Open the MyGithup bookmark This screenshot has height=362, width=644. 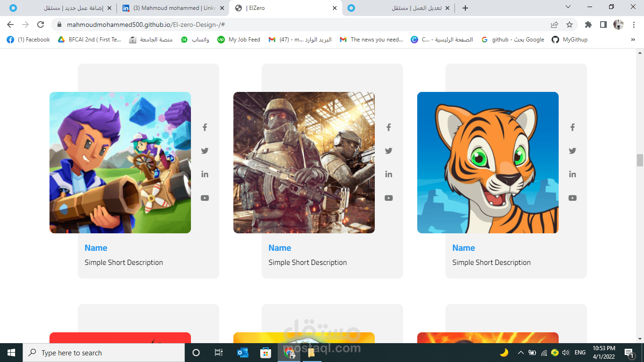coord(570,40)
